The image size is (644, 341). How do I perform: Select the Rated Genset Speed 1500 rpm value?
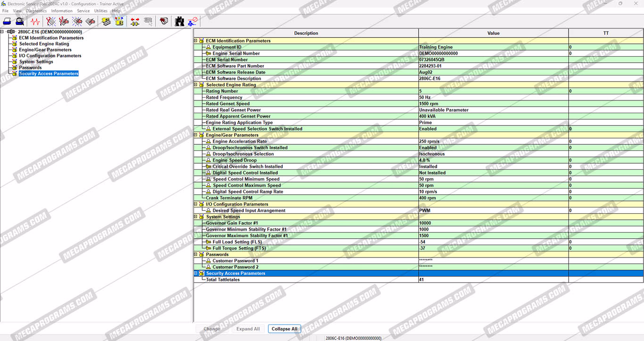coord(429,104)
